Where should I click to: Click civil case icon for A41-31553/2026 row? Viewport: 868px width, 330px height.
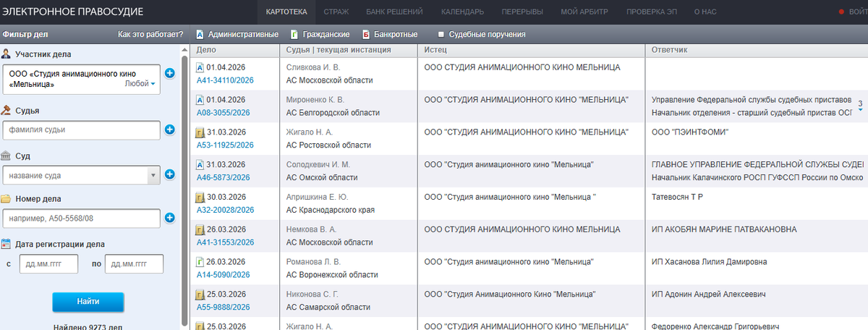click(x=200, y=229)
